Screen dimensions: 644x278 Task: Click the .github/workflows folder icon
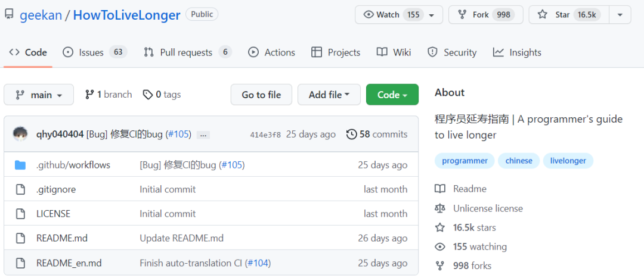coord(20,165)
